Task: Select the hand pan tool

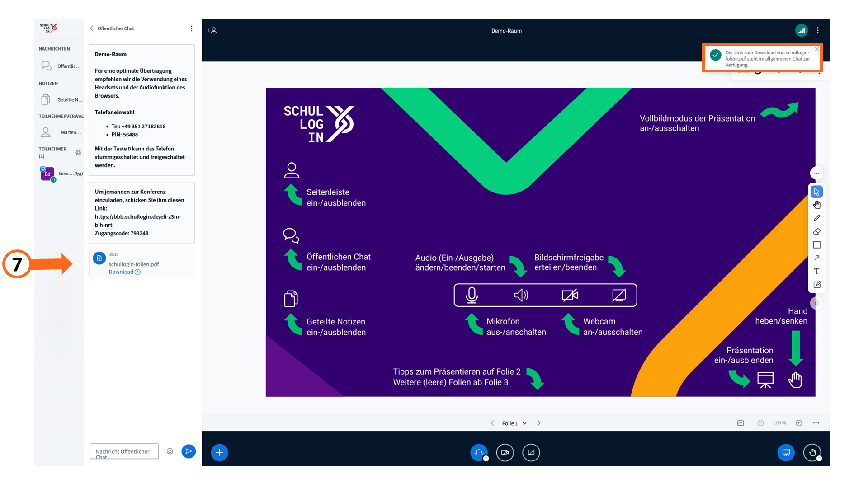Action: (816, 205)
